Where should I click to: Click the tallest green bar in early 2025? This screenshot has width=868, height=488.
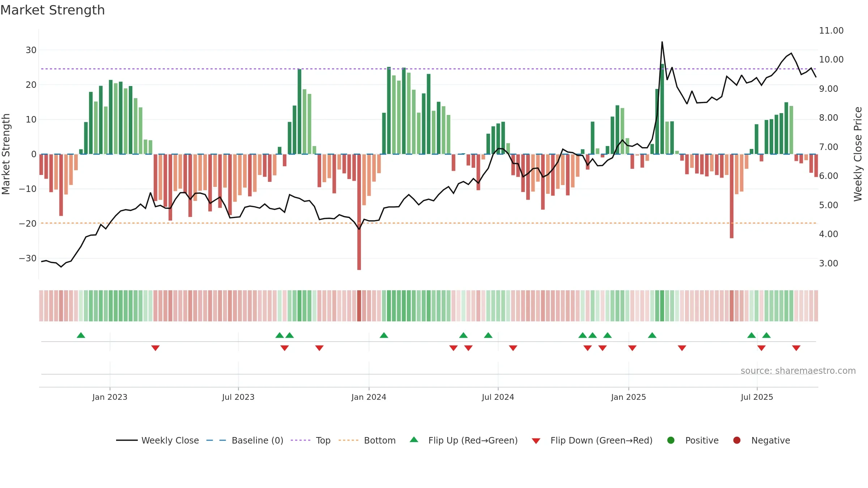pos(662,109)
